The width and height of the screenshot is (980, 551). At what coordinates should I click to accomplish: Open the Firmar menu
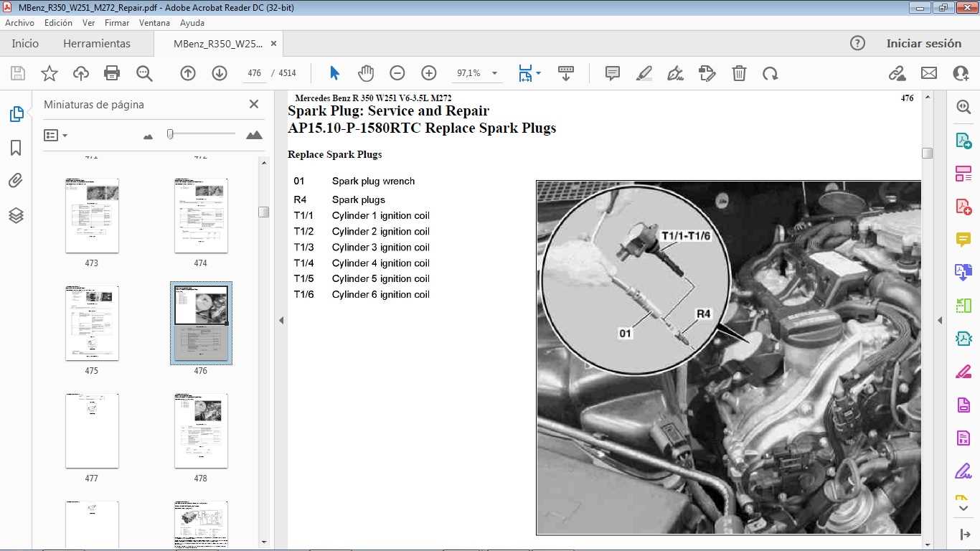tap(117, 23)
